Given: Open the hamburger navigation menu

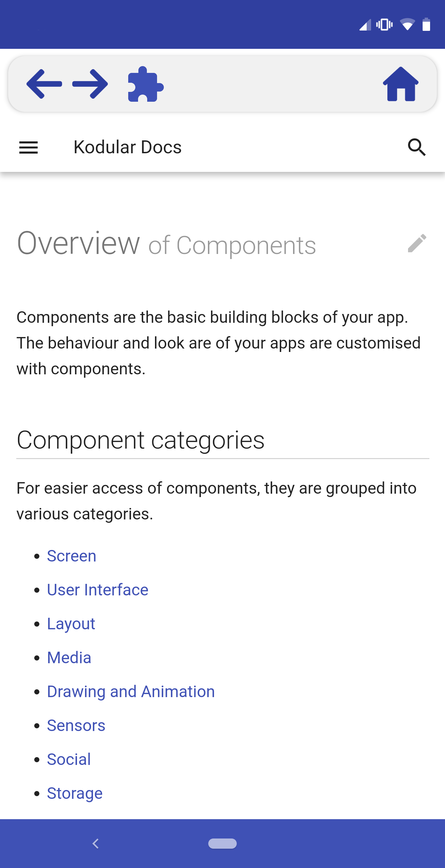Looking at the screenshot, I should coord(28,147).
